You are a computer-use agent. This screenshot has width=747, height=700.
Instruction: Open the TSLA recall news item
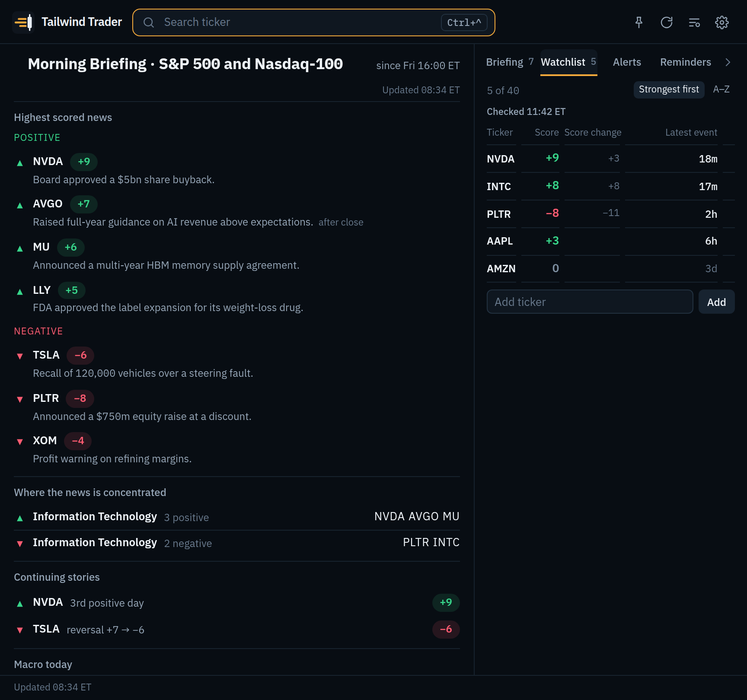(x=237, y=364)
